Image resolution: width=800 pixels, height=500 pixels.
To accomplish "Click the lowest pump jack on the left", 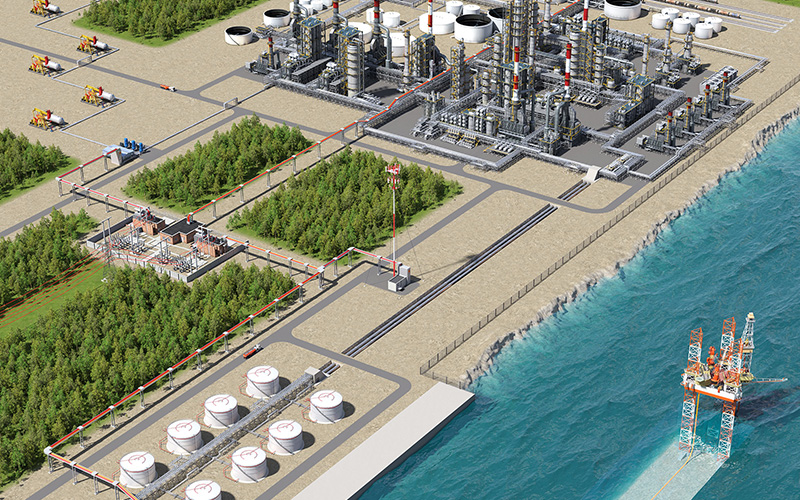I will point(46,118).
